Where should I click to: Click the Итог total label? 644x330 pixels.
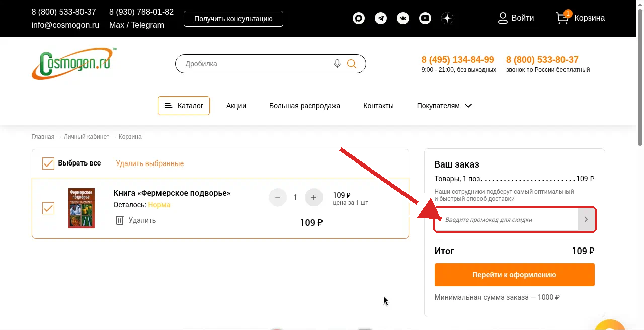pyautogui.click(x=444, y=251)
